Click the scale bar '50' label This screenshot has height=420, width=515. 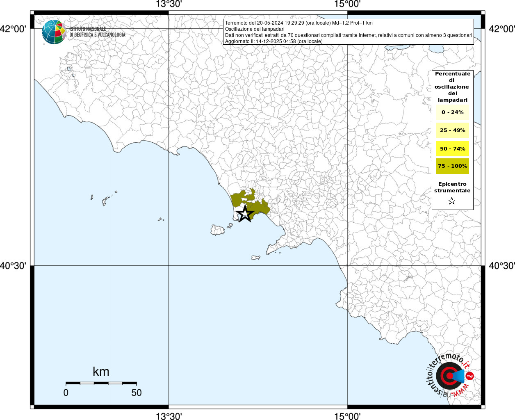point(137,393)
